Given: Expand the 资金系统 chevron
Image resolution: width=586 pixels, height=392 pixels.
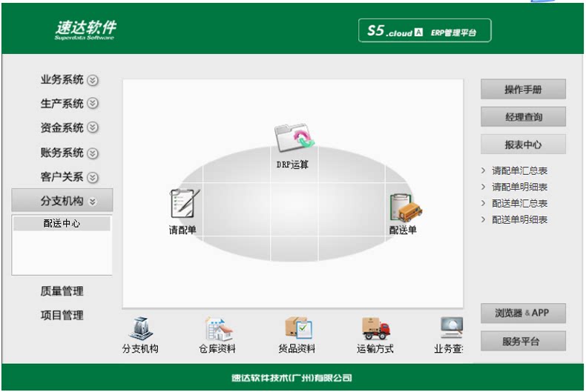Looking at the screenshot, I should tap(93, 127).
